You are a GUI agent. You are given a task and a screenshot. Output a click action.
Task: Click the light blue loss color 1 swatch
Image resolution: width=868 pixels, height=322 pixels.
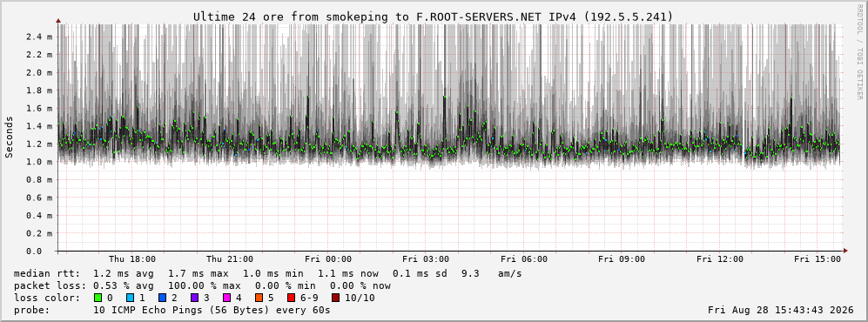[x=130, y=298]
